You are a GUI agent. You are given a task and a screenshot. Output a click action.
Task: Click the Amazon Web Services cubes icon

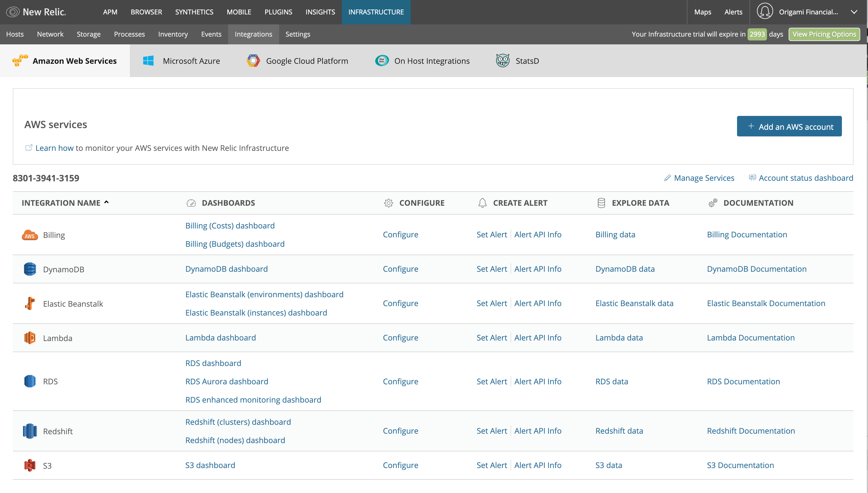coord(20,61)
